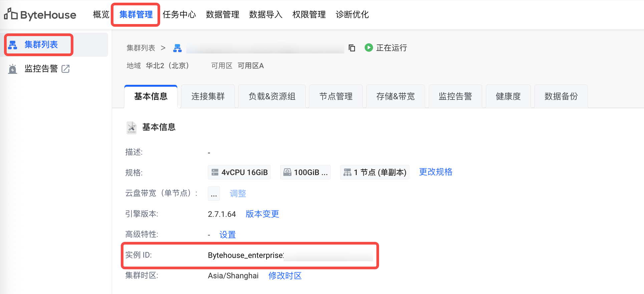Open the 监控告警 tab in cluster details
Viewport: 644px width, 294px height.
tap(455, 97)
